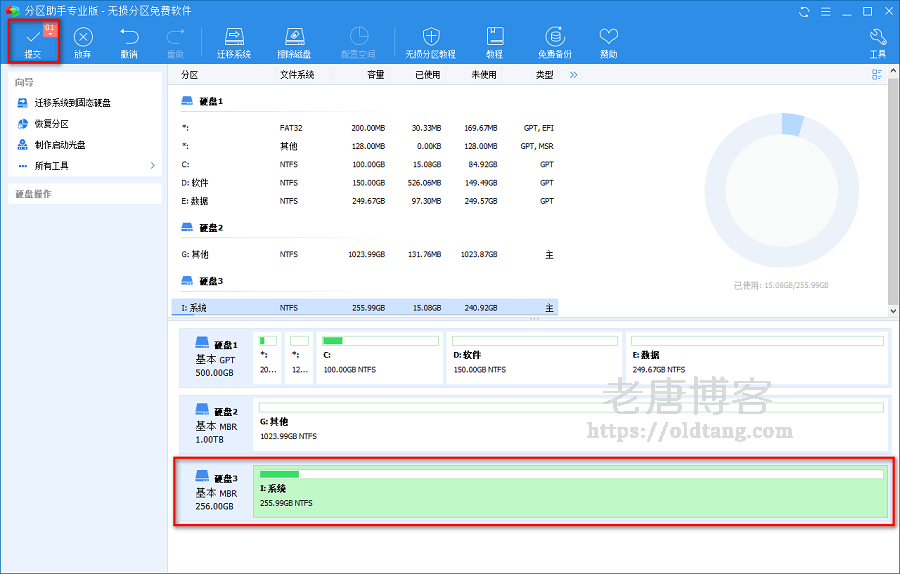This screenshot has width=900, height=574.
Task: Click the 放弃 (Discard) toolbar icon
Action: (x=82, y=41)
